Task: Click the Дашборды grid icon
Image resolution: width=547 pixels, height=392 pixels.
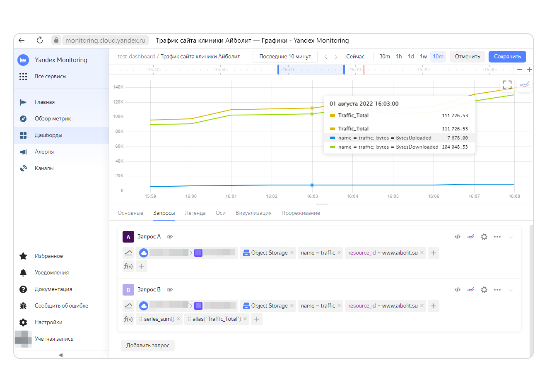Action: coord(23,135)
